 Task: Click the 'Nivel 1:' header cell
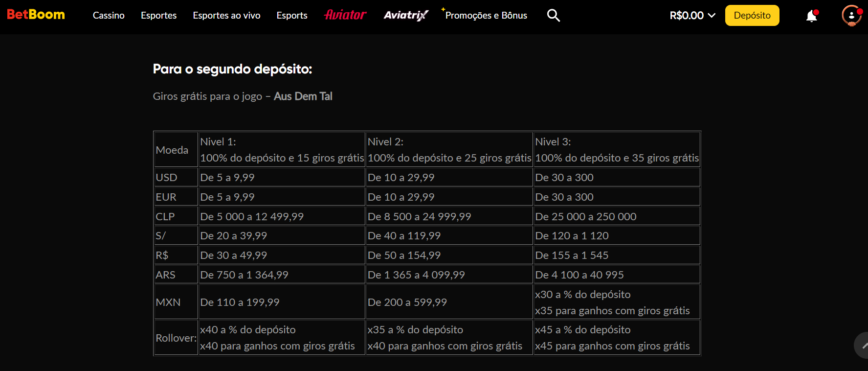coord(282,150)
